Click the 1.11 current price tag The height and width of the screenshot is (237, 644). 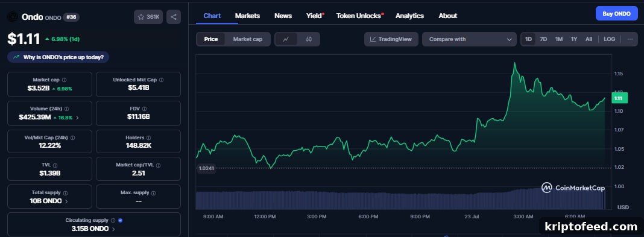[619, 98]
